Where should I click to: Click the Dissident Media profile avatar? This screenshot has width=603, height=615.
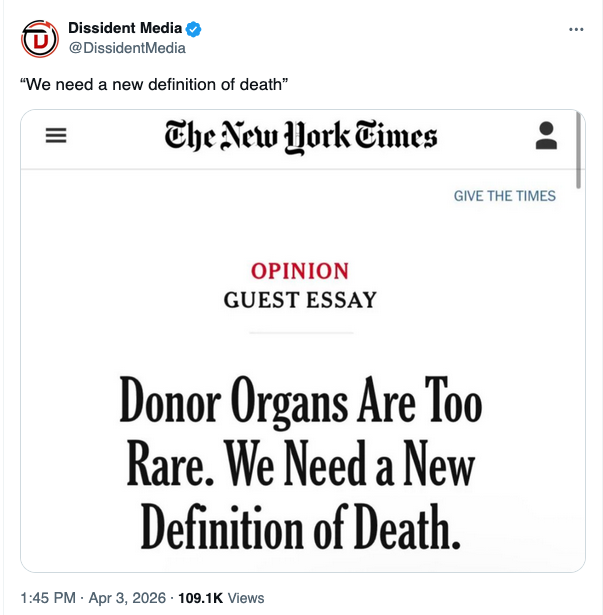click(40, 40)
